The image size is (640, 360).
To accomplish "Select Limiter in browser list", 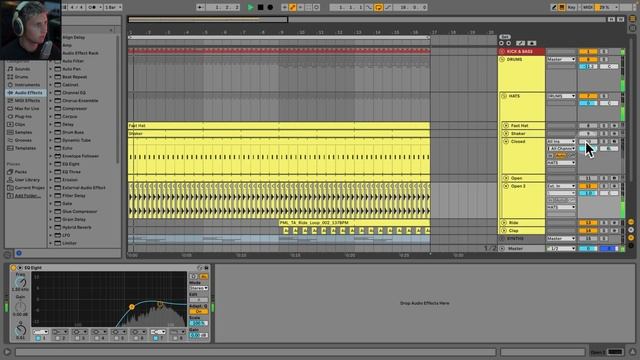I will pyautogui.click(x=69, y=243).
